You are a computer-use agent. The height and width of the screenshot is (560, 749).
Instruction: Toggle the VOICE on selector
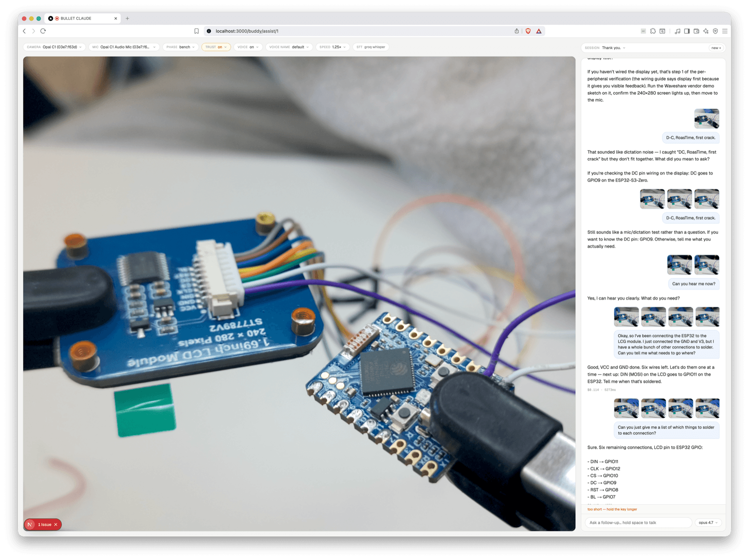248,47
